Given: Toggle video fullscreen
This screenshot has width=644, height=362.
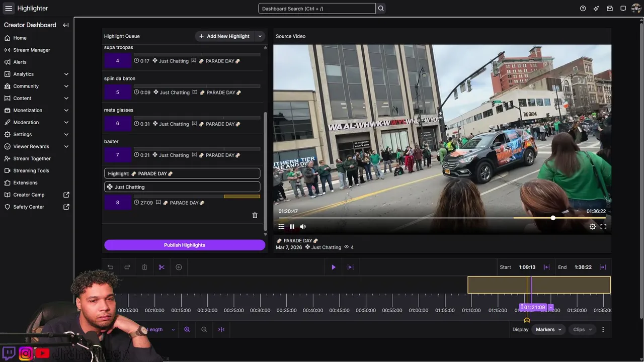Looking at the screenshot, I should point(603,227).
